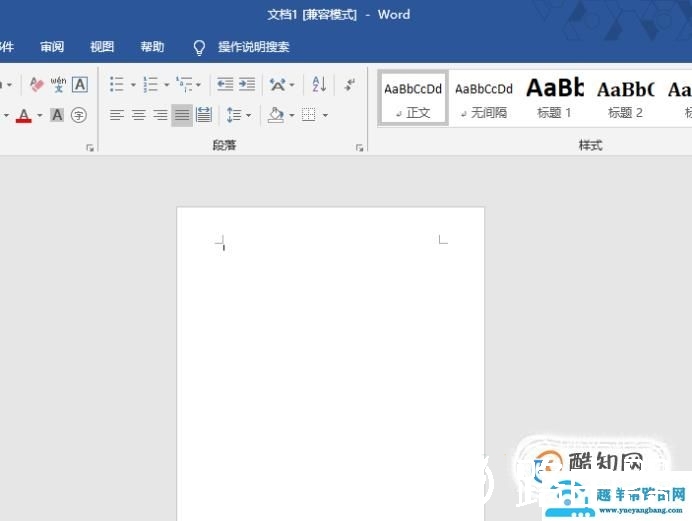The width and height of the screenshot is (692, 521).
Task: Open font color dropdown arrow
Action: point(40,116)
